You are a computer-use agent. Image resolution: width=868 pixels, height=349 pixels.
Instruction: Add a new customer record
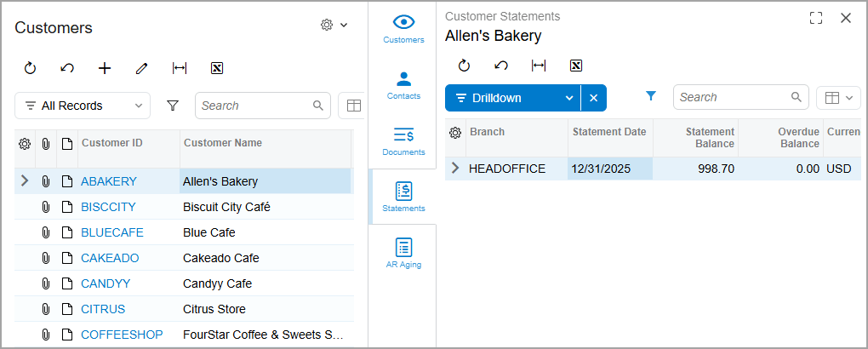click(105, 68)
